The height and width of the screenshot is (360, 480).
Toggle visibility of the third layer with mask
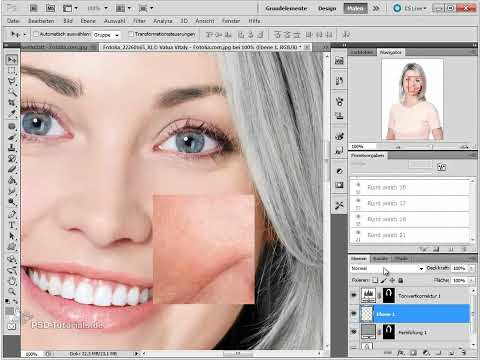pos(354,332)
